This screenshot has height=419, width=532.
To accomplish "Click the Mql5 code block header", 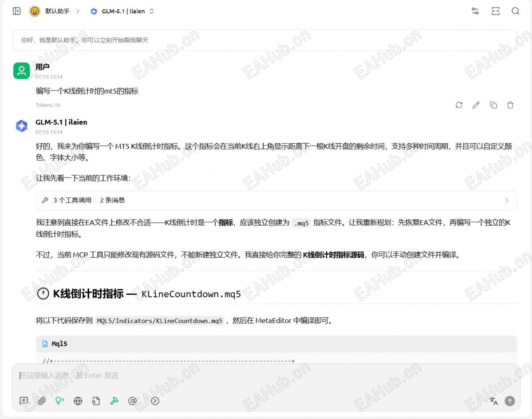I will (x=276, y=344).
